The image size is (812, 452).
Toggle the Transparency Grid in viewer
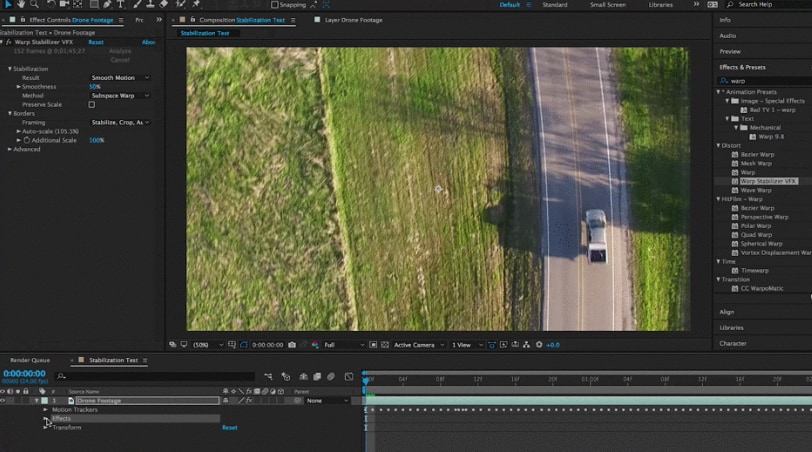(x=385, y=345)
